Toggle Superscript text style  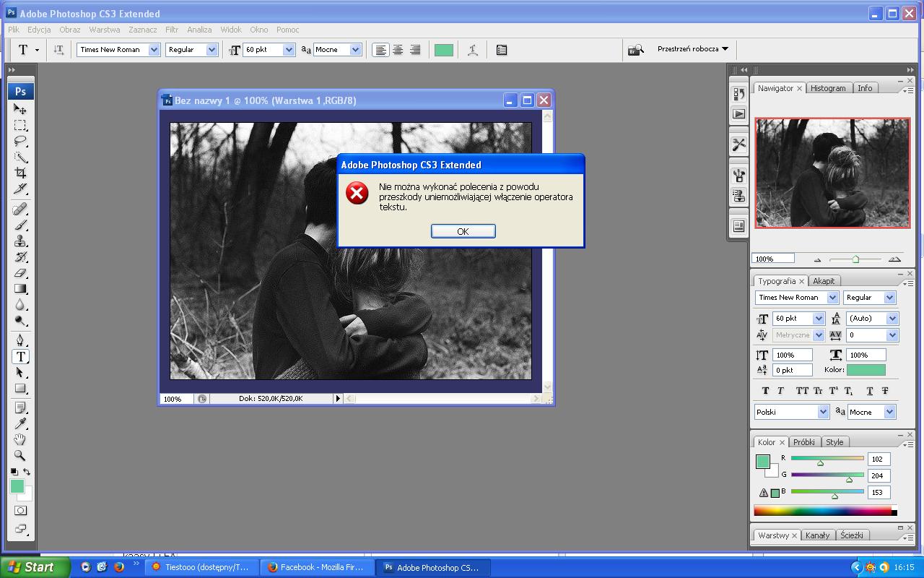click(x=833, y=391)
